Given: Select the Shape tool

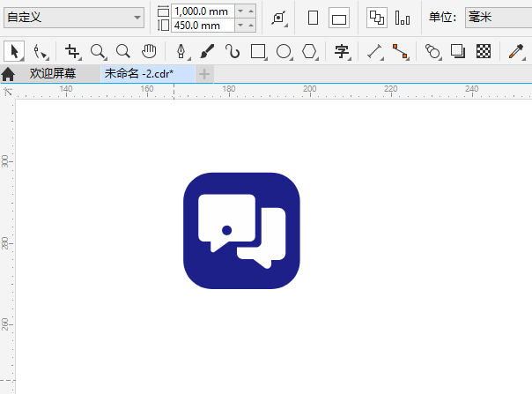Looking at the screenshot, I should point(40,52).
